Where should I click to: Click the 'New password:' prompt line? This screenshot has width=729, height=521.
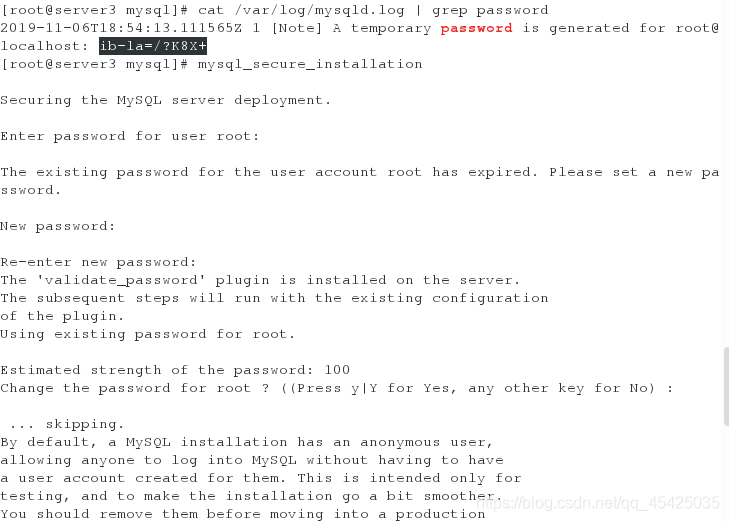click(58, 226)
